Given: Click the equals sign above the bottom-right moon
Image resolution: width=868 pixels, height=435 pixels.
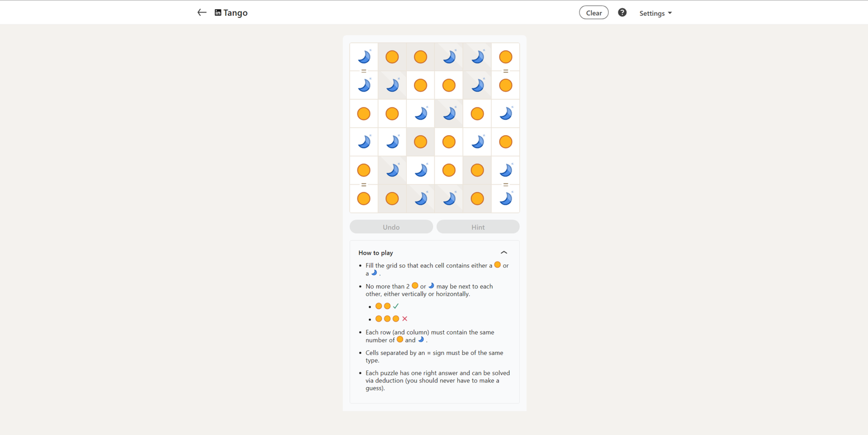Looking at the screenshot, I should point(506,185).
